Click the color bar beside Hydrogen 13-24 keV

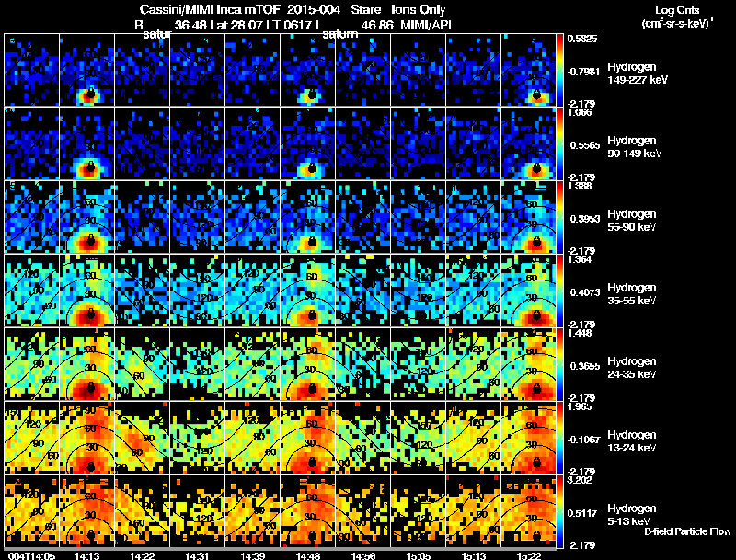pos(559,438)
